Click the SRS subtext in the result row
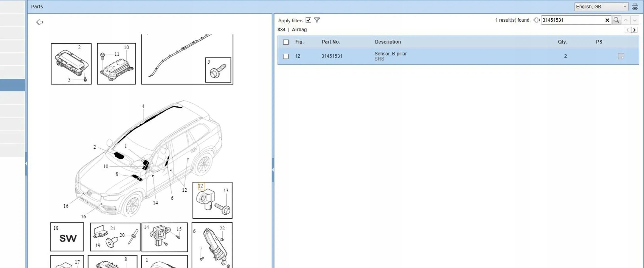The height and width of the screenshot is (268, 644). [379, 59]
